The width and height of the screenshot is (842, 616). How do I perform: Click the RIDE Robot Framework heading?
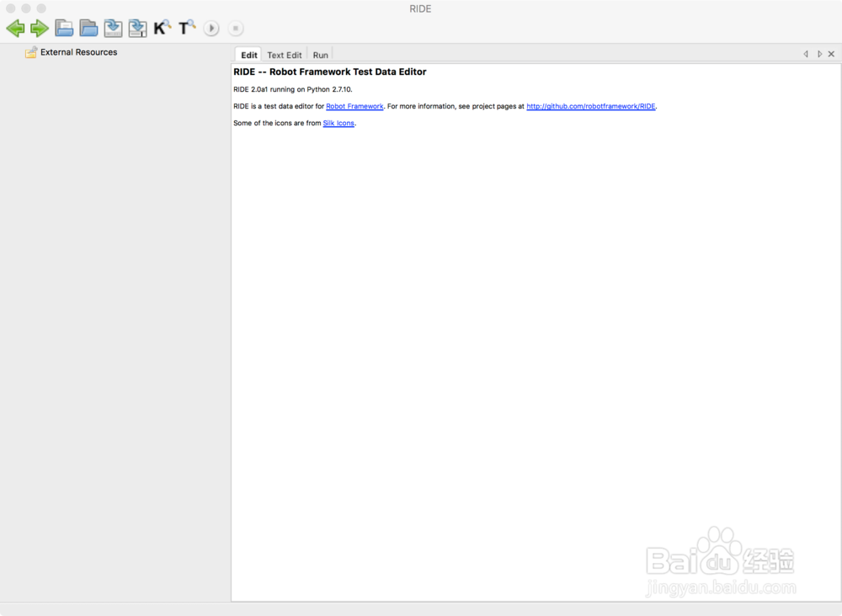[x=330, y=72]
